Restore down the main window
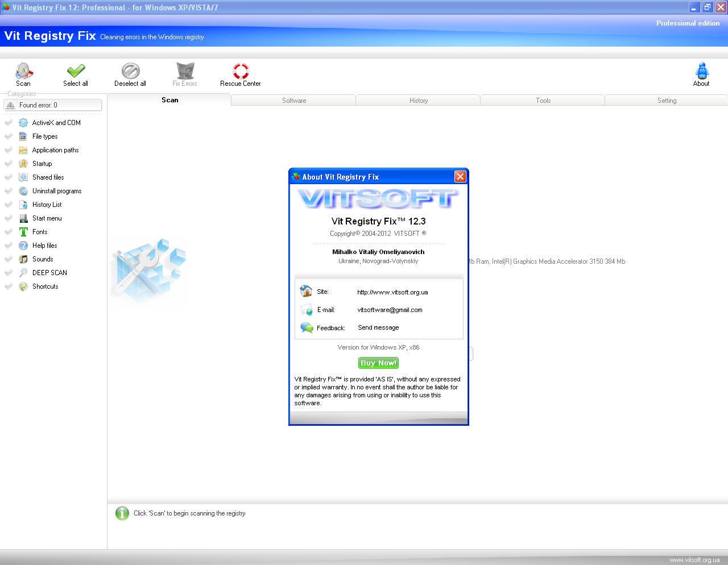The width and height of the screenshot is (728, 565). click(x=708, y=7)
